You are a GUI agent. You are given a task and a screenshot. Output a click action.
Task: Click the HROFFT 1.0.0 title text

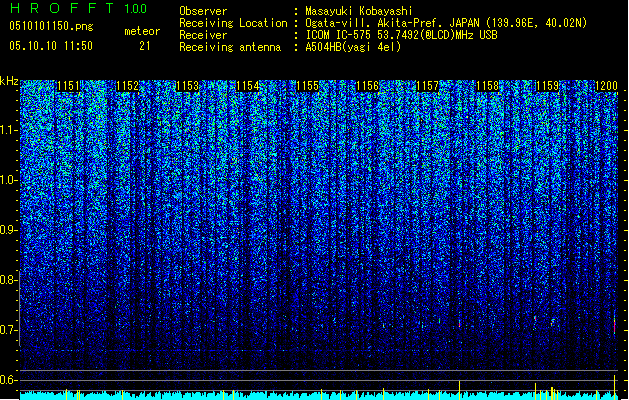[79, 8]
